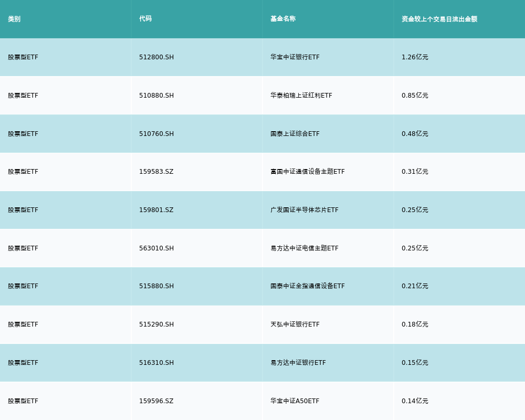The image size is (525, 420).
Task: Select code 515880.SH
Action: coord(156,286)
